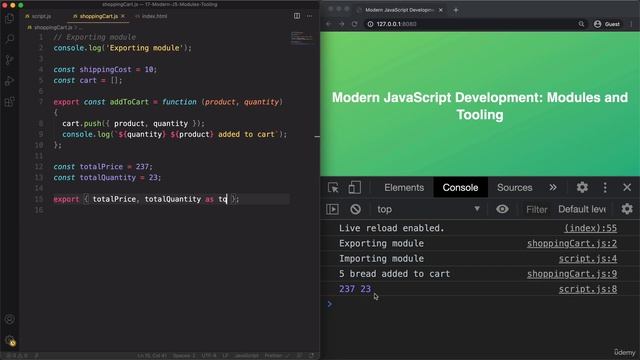Open the shoppingCart.js:9 source link
Screen dimensions: 640x360
tap(572, 273)
